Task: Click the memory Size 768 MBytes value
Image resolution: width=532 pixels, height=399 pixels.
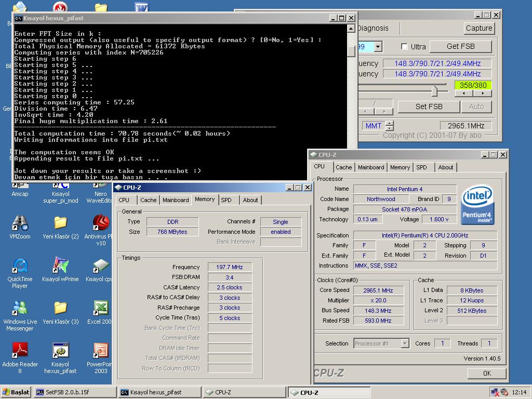Action: point(172,232)
